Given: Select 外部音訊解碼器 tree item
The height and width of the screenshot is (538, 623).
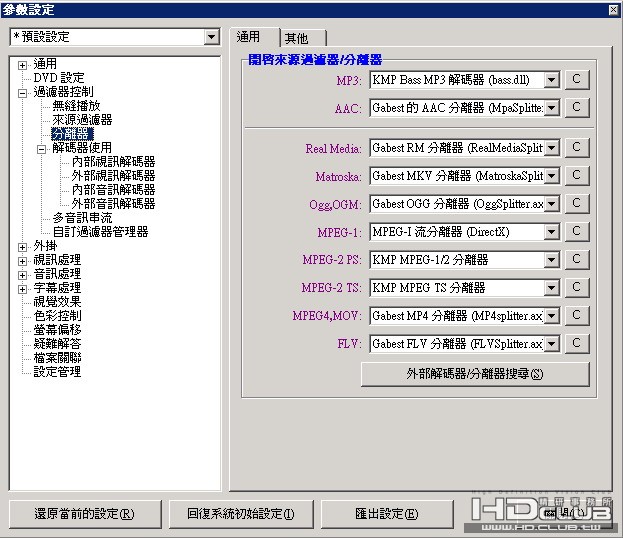Looking at the screenshot, I should tap(113, 204).
